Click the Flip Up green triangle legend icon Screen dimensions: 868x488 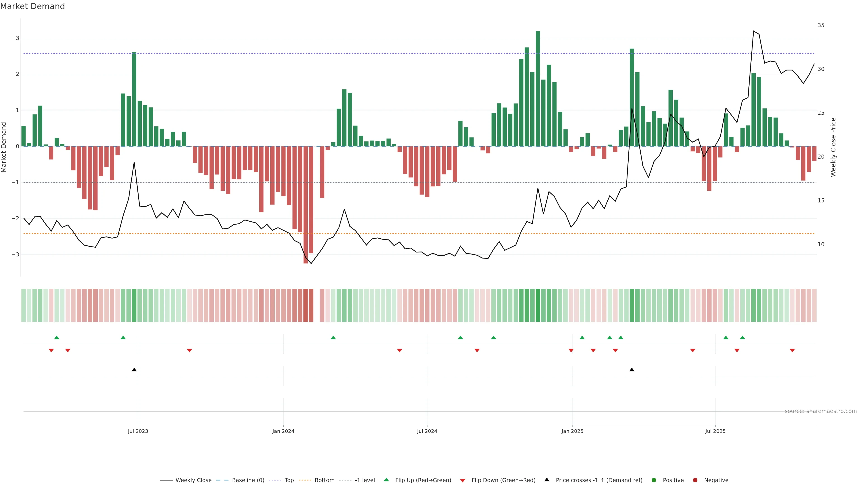click(387, 480)
